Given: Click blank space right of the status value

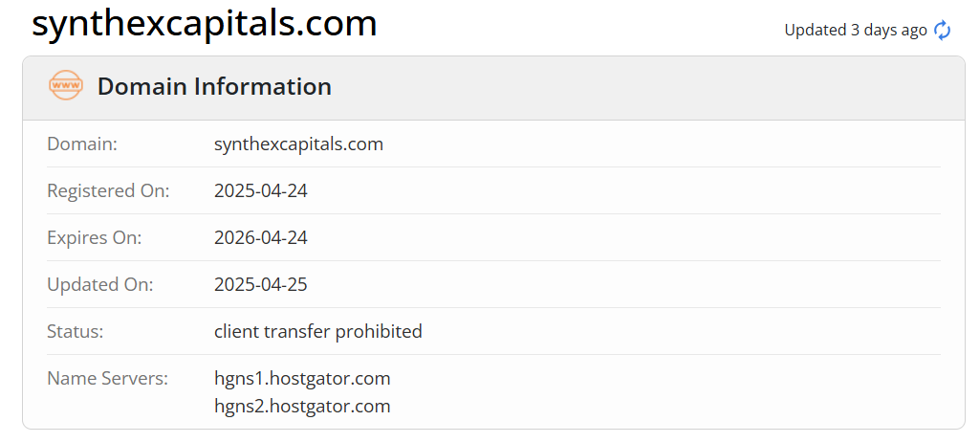Looking at the screenshot, I should 669,332.
